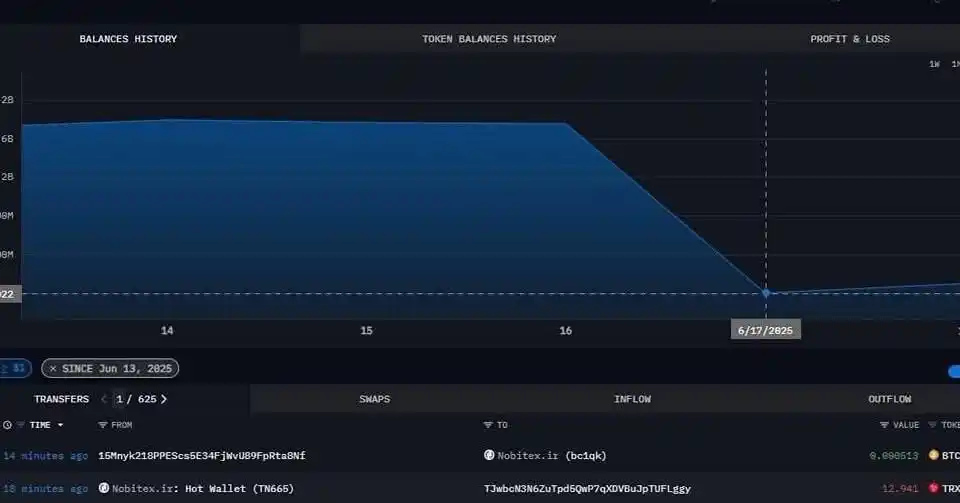Open the TOKEN BALANCES HISTORY tab
The height and width of the screenshot is (503, 960).
click(x=489, y=39)
